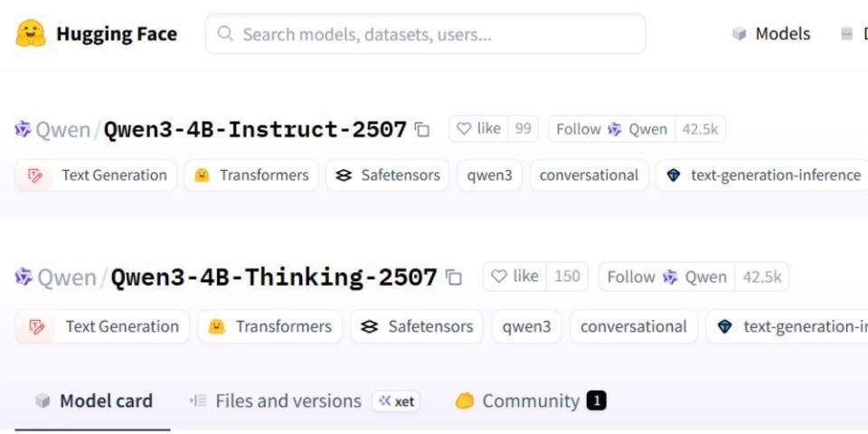Open the Qwen3-4B-Instruct-2507 model link
The height and width of the screenshot is (434, 868).
pyautogui.click(x=255, y=129)
